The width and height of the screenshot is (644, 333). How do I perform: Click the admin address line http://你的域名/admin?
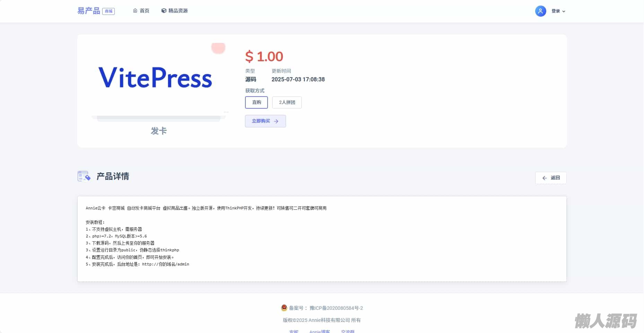(x=137, y=264)
